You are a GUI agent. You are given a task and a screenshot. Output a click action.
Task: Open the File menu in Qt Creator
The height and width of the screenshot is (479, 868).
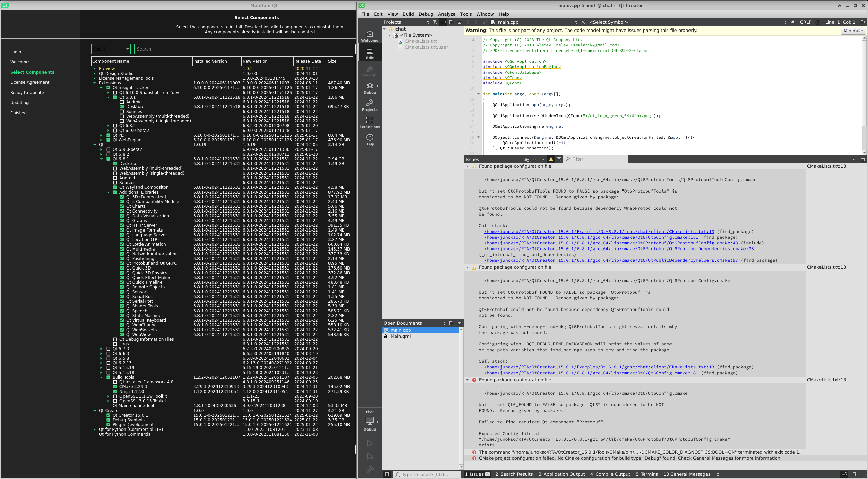point(365,14)
